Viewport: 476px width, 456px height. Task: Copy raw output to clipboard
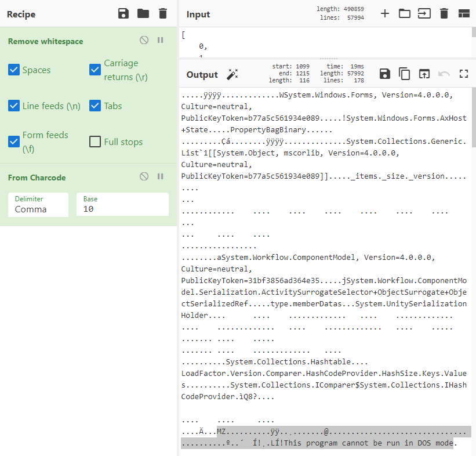tap(404, 74)
